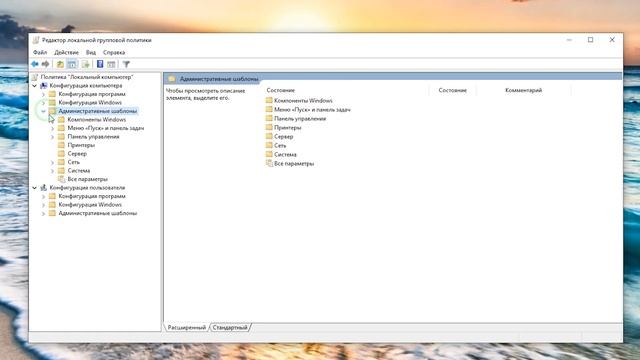Click the Export List toolbar icon
The width and height of the screenshot is (640, 360).
click(x=85, y=64)
